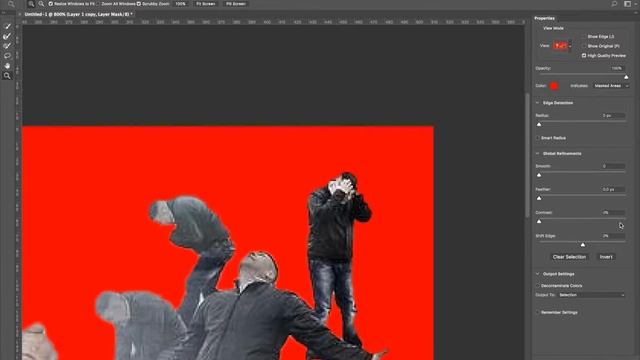The width and height of the screenshot is (640, 360).
Task: Click the Zoom Out icon in the options bar
Action: pos(41,4)
